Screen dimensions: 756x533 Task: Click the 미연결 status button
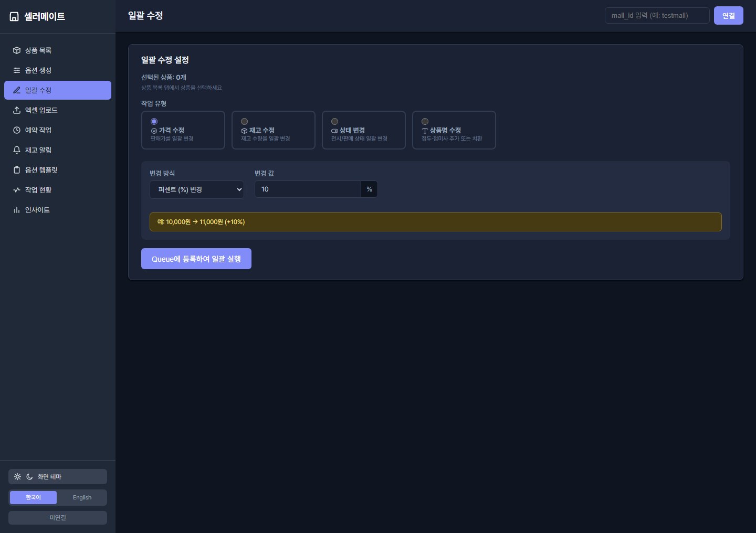[x=58, y=518]
